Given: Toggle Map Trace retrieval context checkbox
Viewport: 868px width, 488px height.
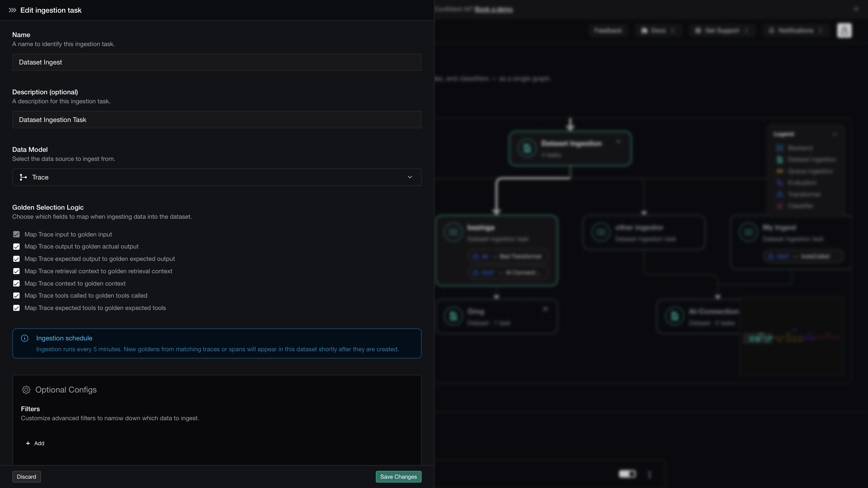Looking at the screenshot, I should 16,271.
